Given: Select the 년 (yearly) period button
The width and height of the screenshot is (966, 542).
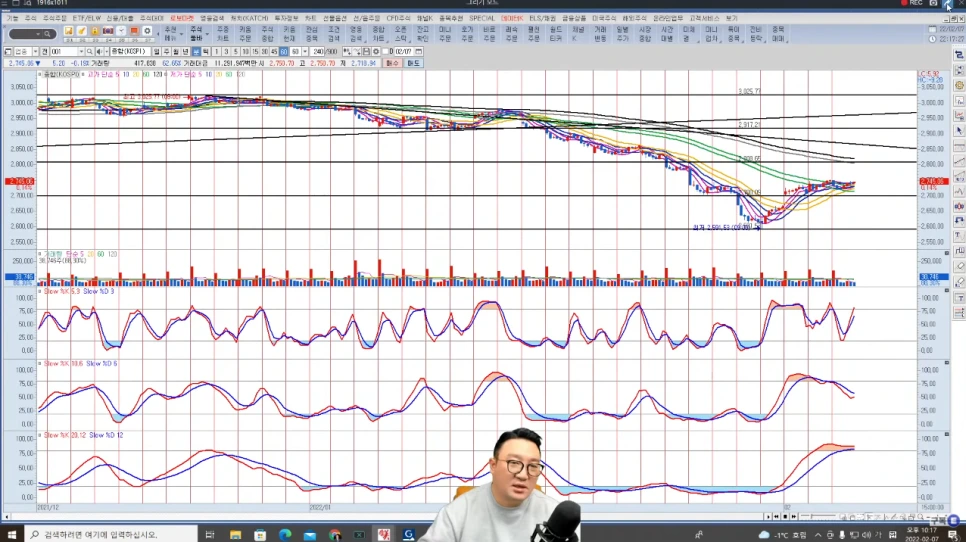Looking at the screenshot, I should (x=185, y=52).
